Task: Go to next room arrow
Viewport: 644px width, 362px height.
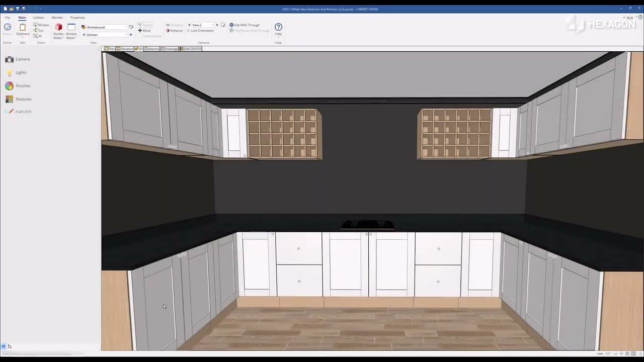Action: tap(131, 35)
